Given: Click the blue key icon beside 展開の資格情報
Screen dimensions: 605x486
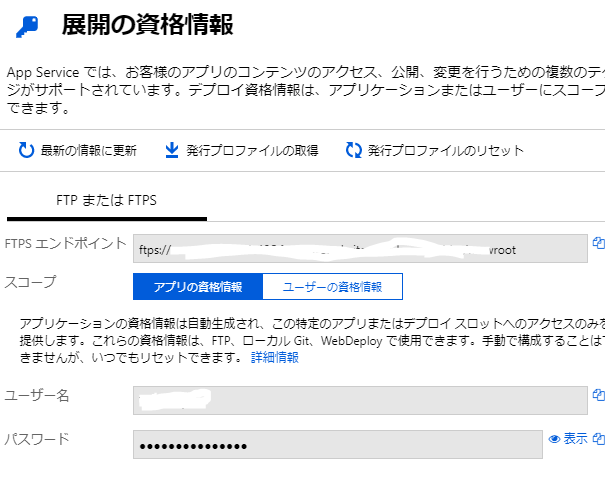Looking at the screenshot, I should 27,26.
